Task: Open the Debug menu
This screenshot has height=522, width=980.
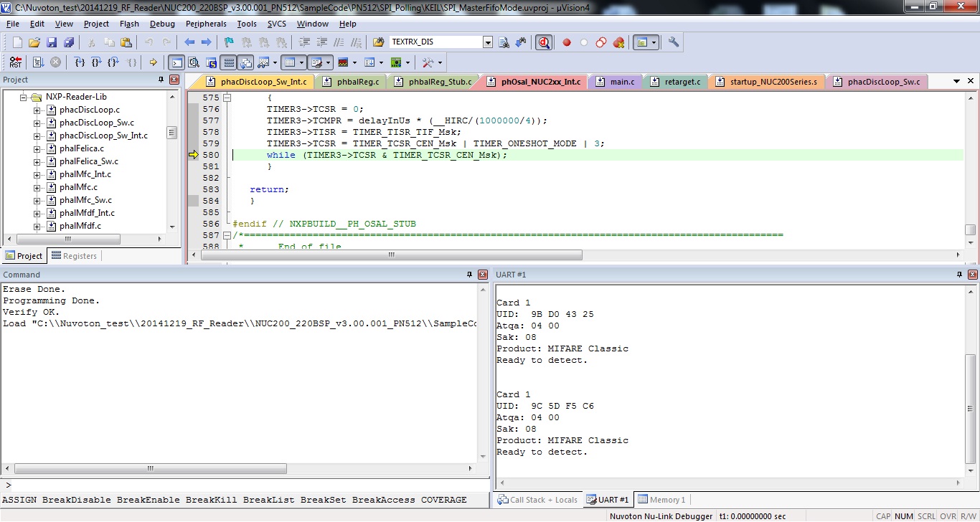Action: tap(162, 24)
